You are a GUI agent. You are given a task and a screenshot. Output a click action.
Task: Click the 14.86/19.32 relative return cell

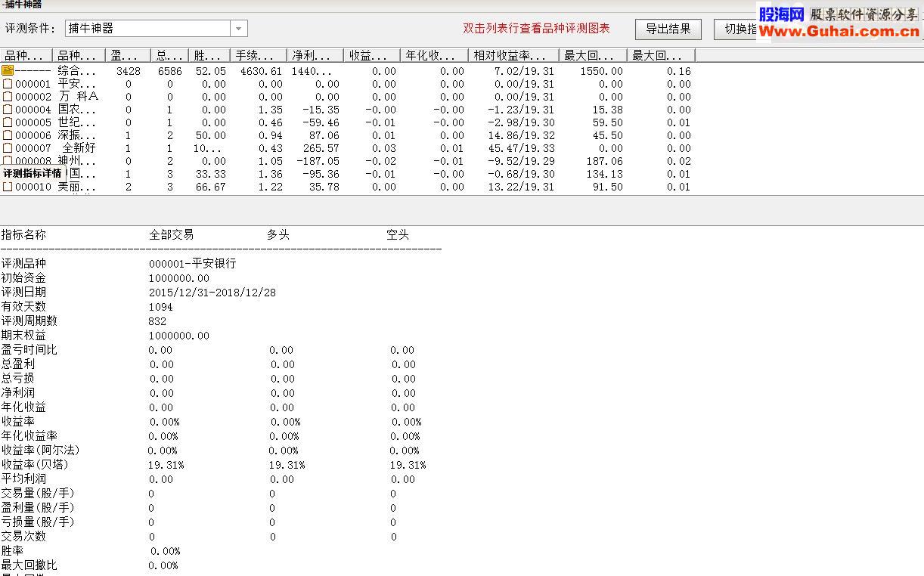coord(521,135)
